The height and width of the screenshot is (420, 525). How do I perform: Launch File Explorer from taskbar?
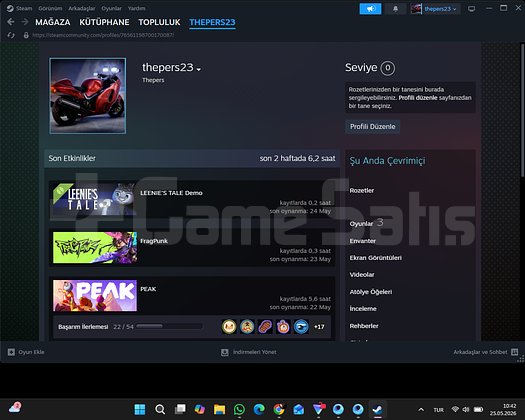pyautogui.click(x=219, y=409)
